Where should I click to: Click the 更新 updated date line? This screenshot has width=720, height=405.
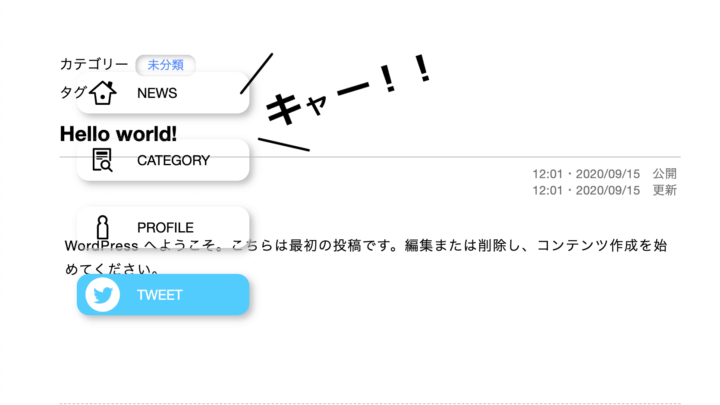click(x=604, y=190)
